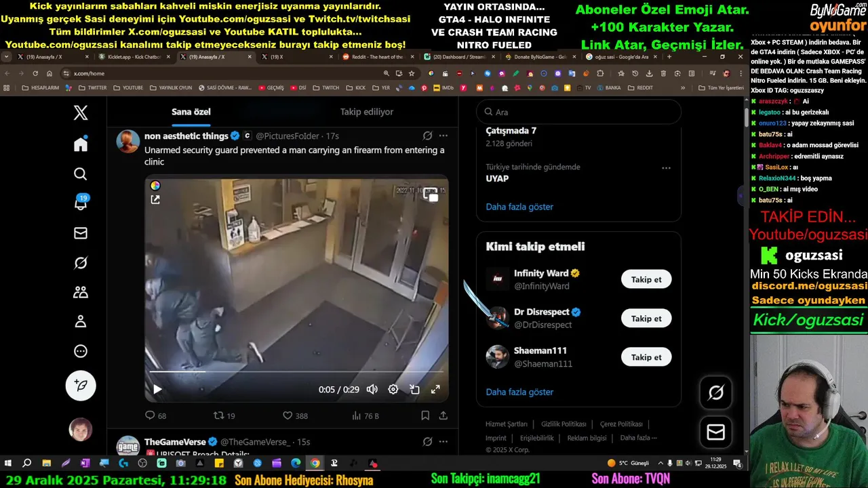Open YOUTUBE bookmarks folder
This screenshot has height=488, width=868.
[x=128, y=87]
